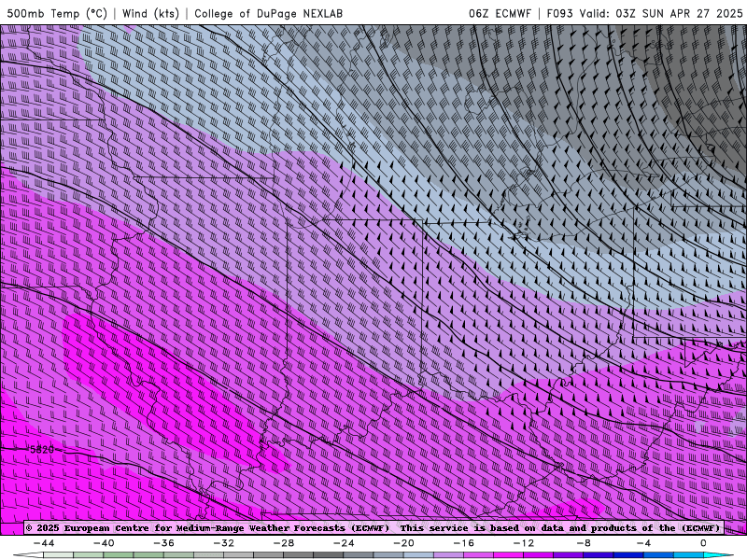The image size is (747, 560).
Task: Click "F093 Valid: 03Z SUN APR 27 2025"
Action: point(644,13)
